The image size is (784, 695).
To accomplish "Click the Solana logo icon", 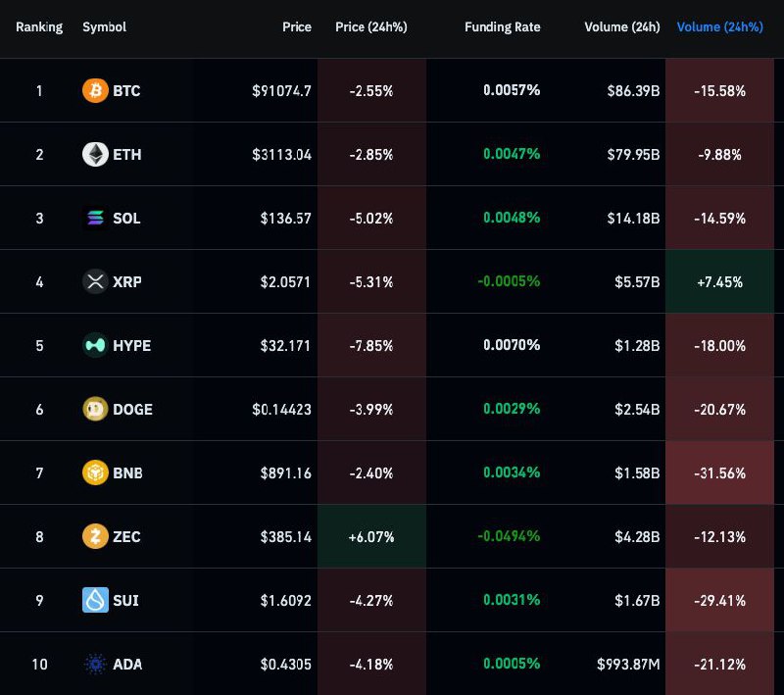I will 95,219.
